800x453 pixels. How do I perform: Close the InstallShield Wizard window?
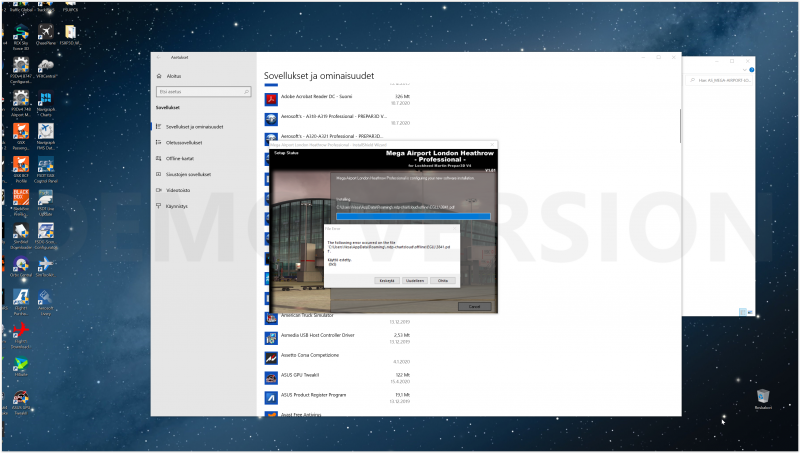[x=492, y=145]
